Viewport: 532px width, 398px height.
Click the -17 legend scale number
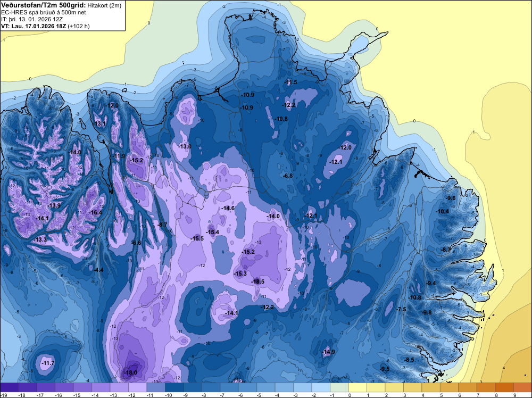[40, 395]
